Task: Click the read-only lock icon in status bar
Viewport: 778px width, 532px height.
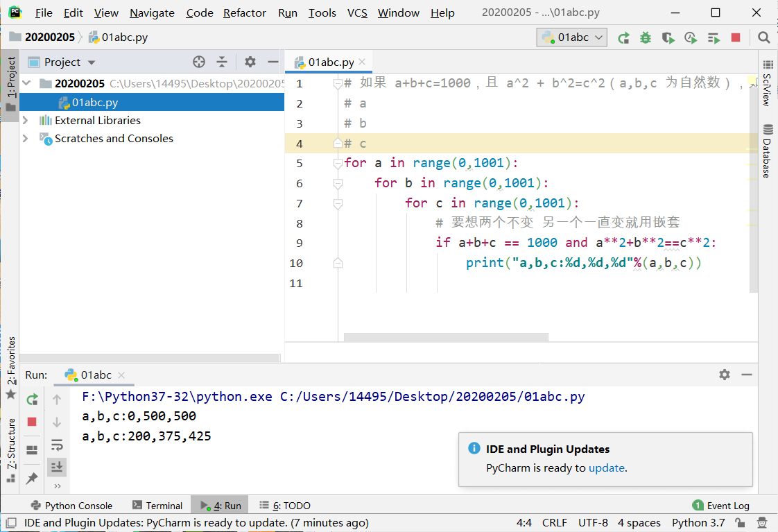Action: coord(740,522)
